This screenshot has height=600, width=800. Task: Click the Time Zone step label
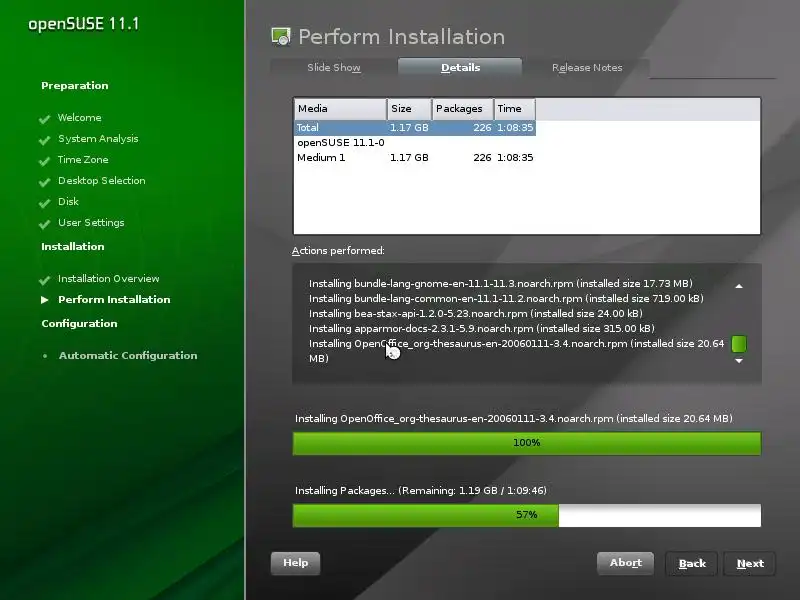tap(83, 160)
